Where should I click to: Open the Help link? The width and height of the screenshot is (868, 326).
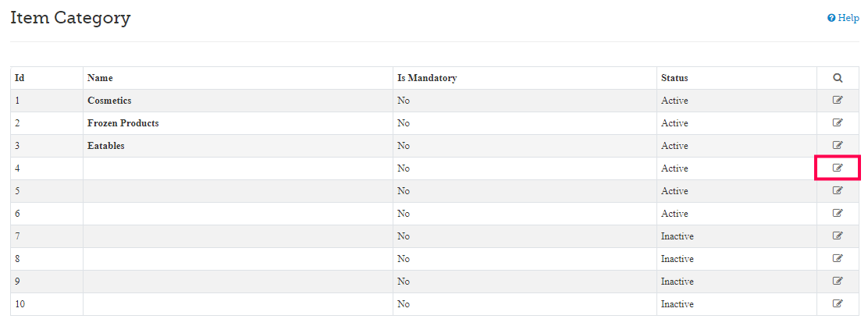click(x=843, y=18)
